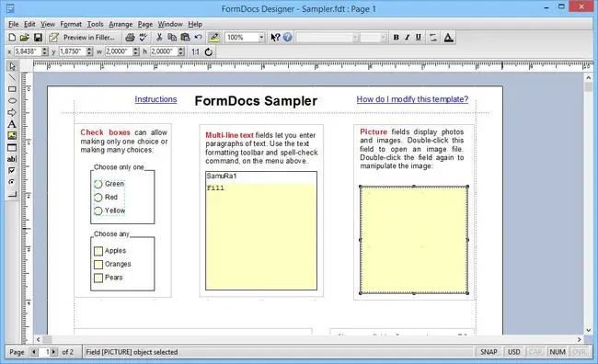This screenshot has width=598, height=364.
Task: Click the Preview in Filler button
Action: [x=83, y=38]
